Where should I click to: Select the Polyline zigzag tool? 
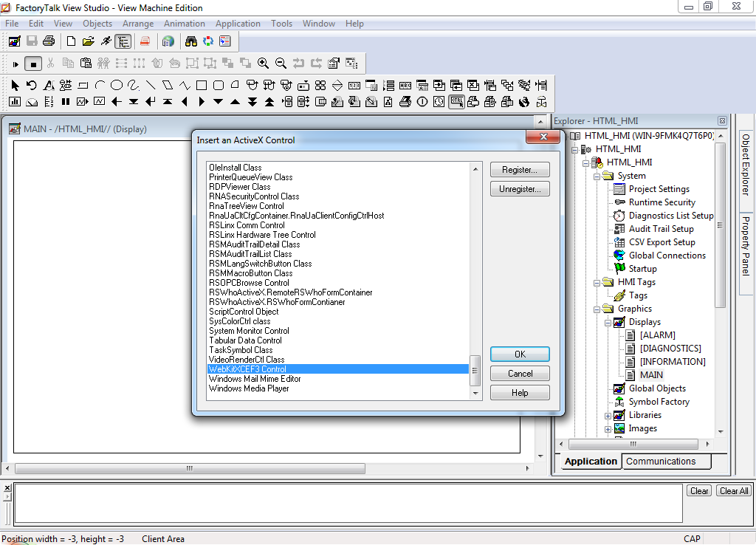click(x=185, y=86)
